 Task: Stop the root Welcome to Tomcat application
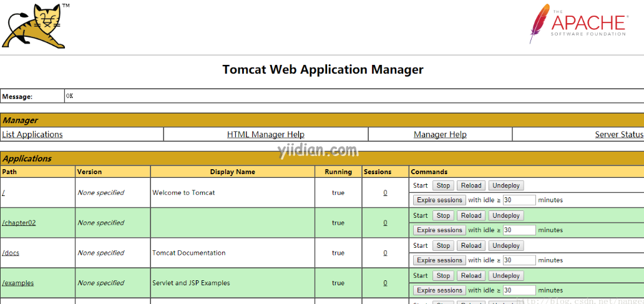(x=443, y=185)
